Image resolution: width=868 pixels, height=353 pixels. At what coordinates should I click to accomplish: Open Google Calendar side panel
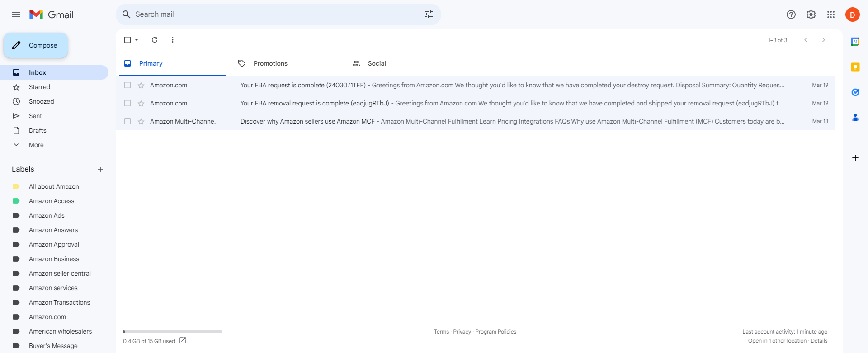(x=855, y=42)
